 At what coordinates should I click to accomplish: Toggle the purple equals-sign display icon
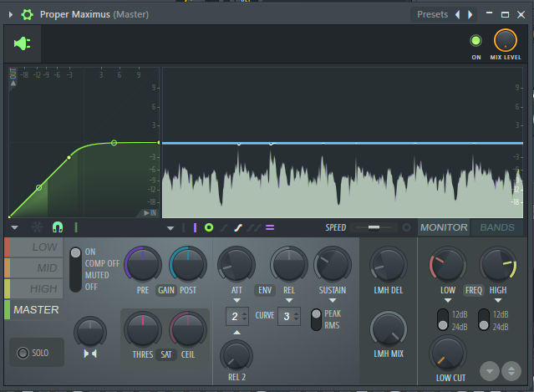click(270, 227)
